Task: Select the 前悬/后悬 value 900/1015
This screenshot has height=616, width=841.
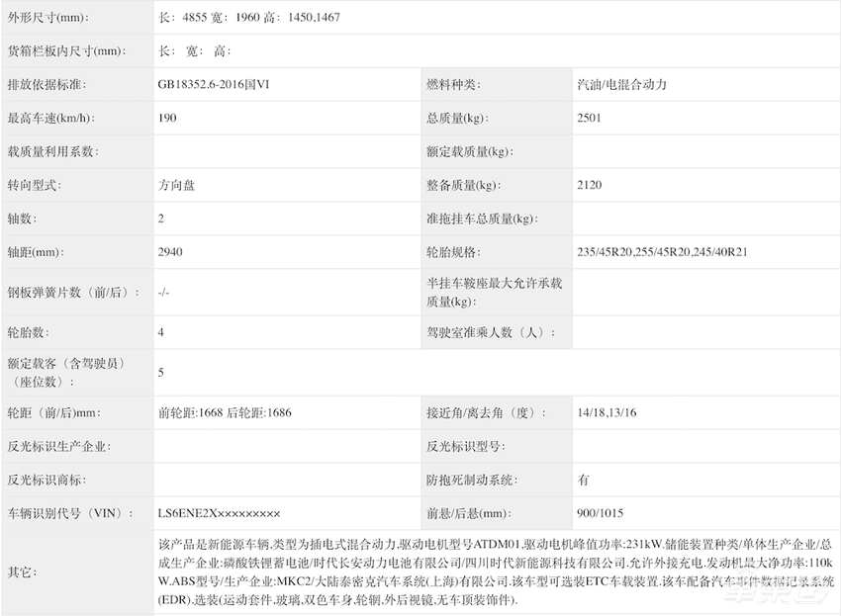Action: coord(602,513)
